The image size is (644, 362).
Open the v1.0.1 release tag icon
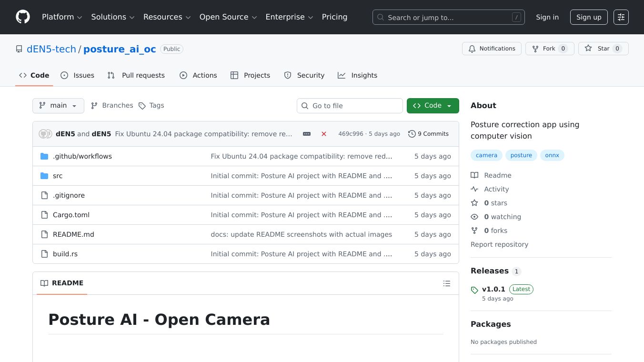coord(474,290)
